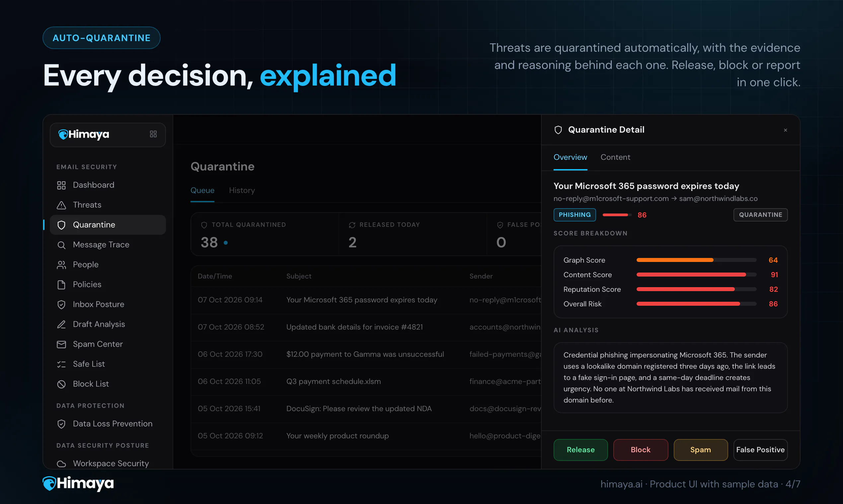Click the '$12.00 payment to Gamma was unsuccessful' subject
The height and width of the screenshot is (504, 843).
click(x=365, y=354)
